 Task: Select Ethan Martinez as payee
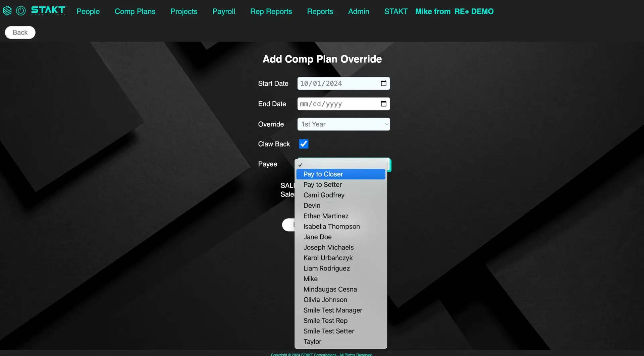pyautogui.click(x=341, y=216)
